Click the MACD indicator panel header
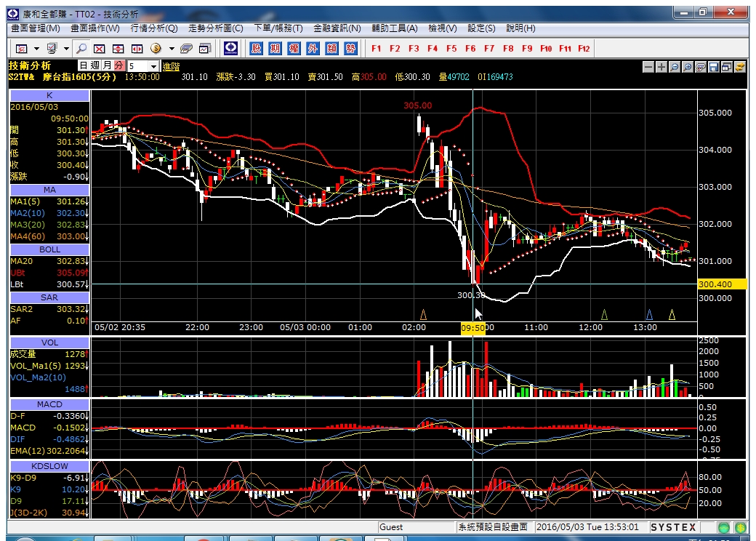756x541 pixels. pyautogui.click(x=49, y=404)
